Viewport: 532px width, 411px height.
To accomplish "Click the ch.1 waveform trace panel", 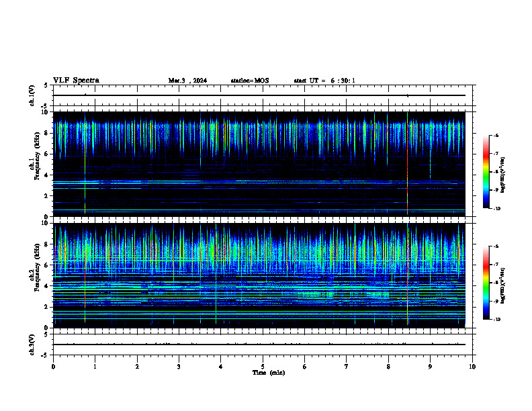I will 263,95.
